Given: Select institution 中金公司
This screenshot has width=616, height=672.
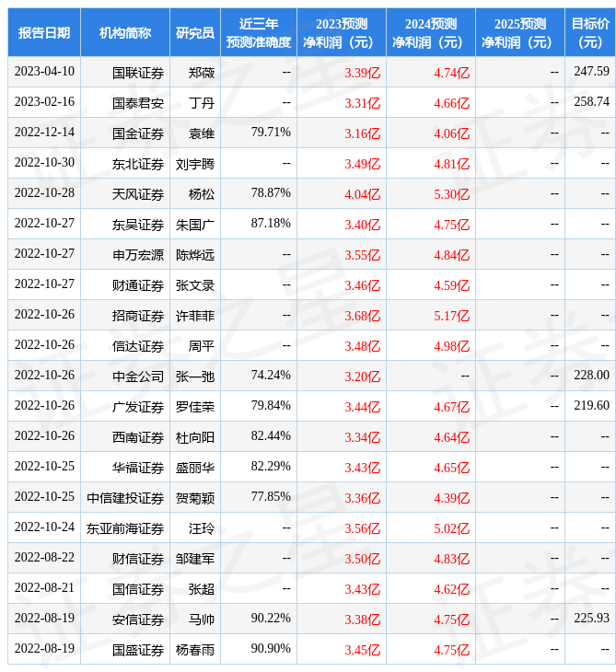Looking at the screenshot, I should 138,377.
